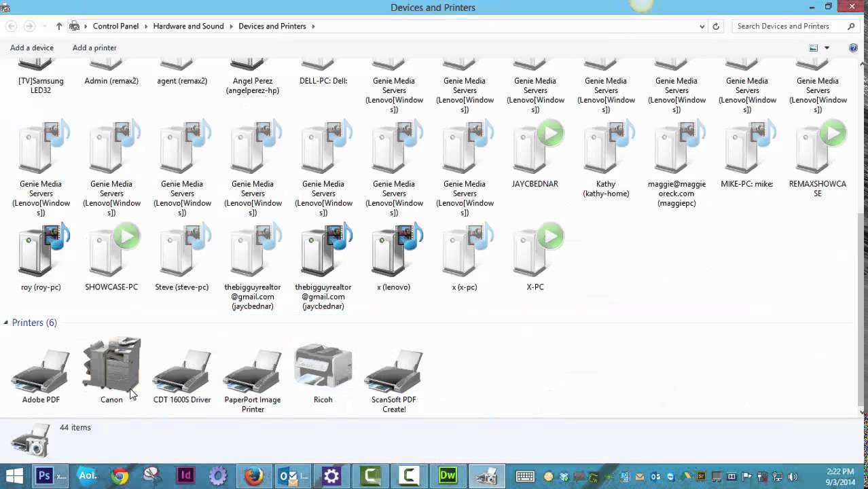Select the CDT 1600S Driver printer
The width and height of the screenshot is (868, 489).
pyautogui.click(x=182, y=376)
